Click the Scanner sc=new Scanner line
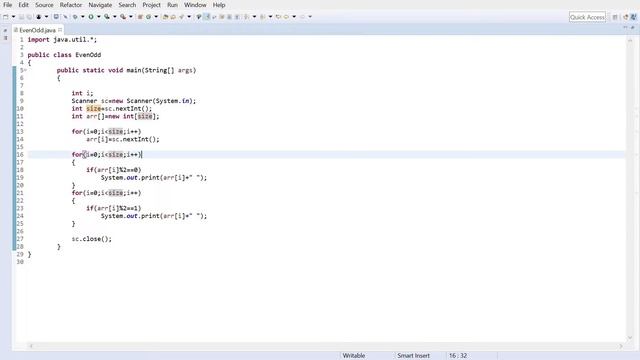The width and height of the screenshot is (640, 360). pos(133,101)
